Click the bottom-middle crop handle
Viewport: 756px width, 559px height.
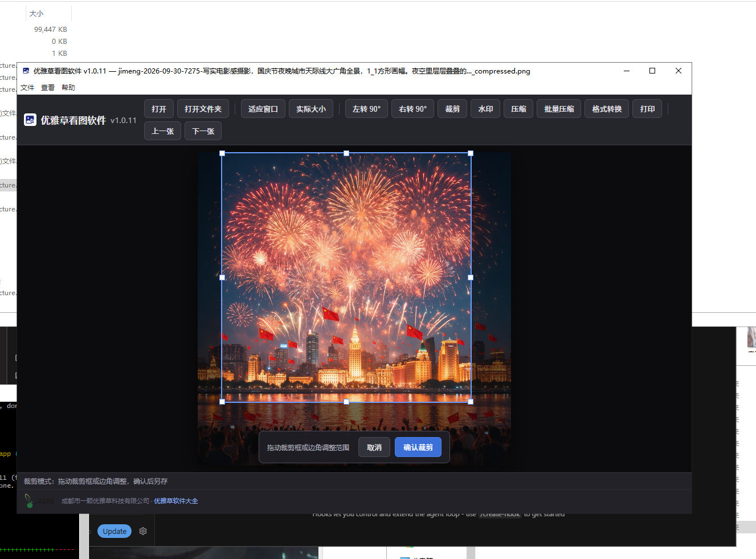[346, 402]
